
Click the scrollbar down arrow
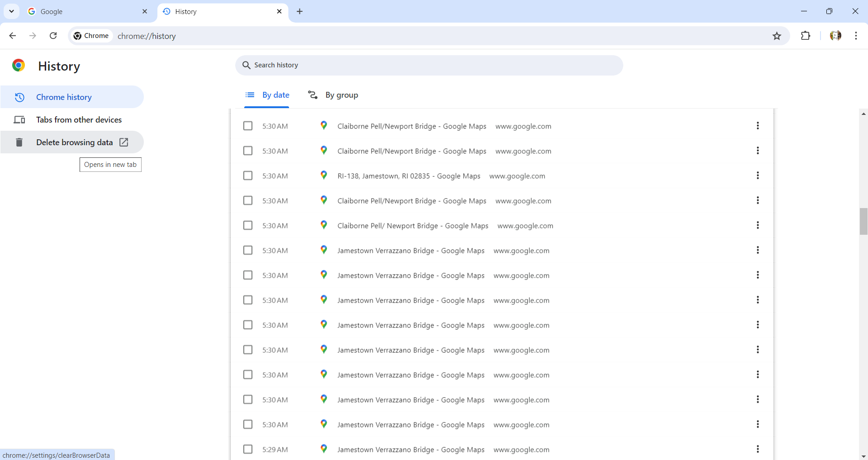pyautogui.click(x=863, y=456)
